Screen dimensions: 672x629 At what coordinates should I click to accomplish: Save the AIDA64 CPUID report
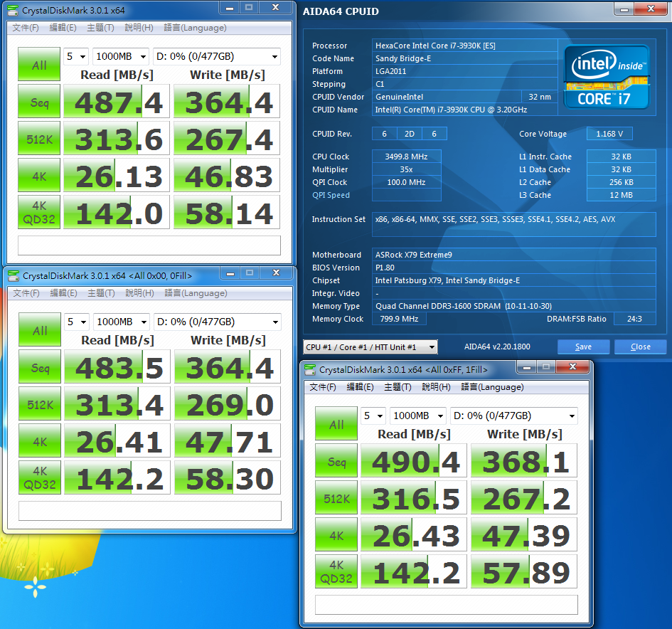[x=583, y=347]
